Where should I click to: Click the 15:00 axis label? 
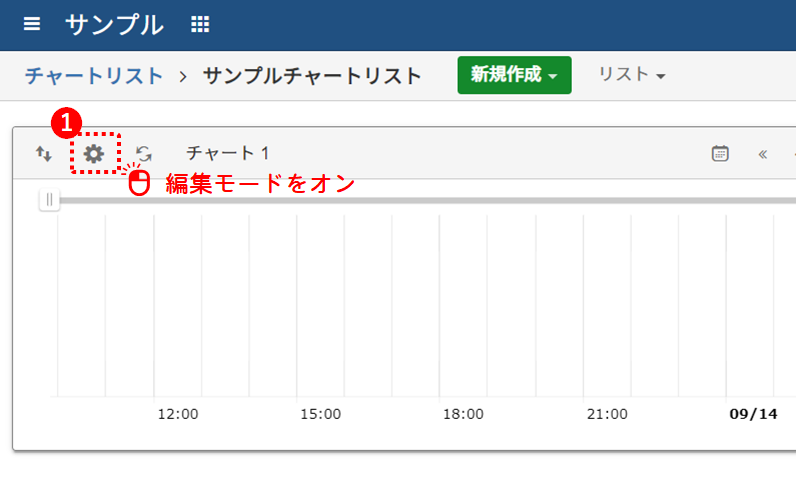click(x=320, y=414)
